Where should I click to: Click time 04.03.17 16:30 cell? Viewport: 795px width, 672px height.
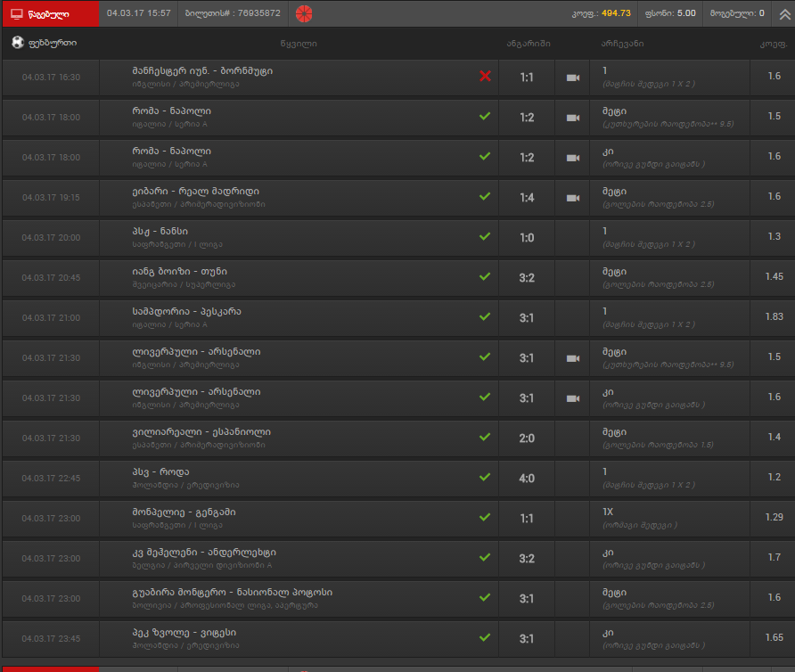pos(51,77)
